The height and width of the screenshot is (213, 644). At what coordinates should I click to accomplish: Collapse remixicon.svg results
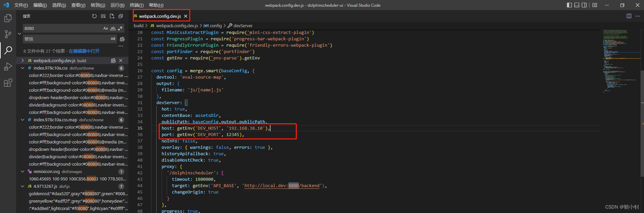pyautogui.click(x=23, y=172)
